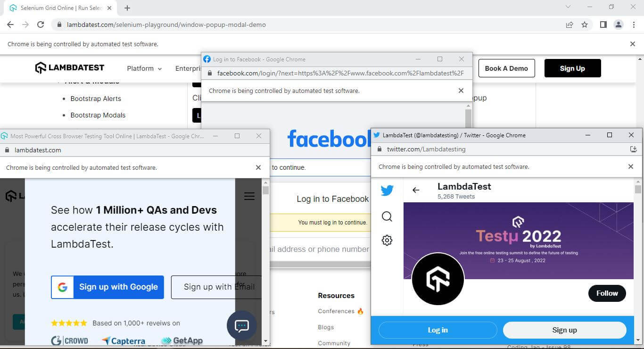Dismiss automation infobar in Facebook window
The image size is (644, 349).
461,91
